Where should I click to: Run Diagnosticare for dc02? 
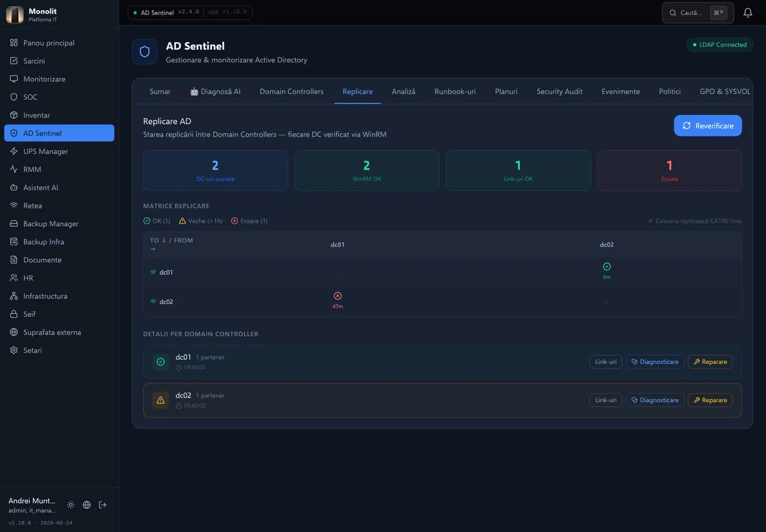655,400
